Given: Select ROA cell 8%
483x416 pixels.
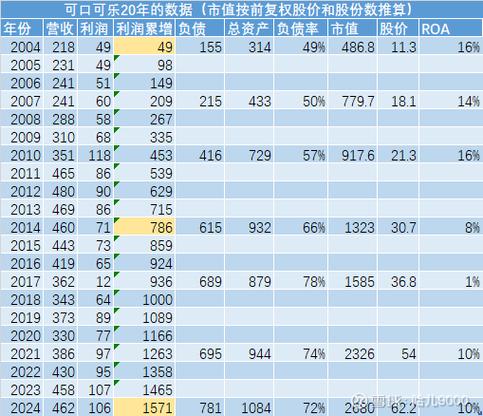Looking at the screenshot, I should point(451,226).
